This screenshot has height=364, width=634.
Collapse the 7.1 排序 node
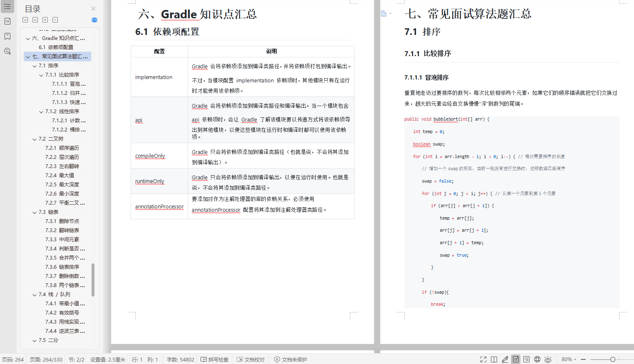tap(35, 66)
